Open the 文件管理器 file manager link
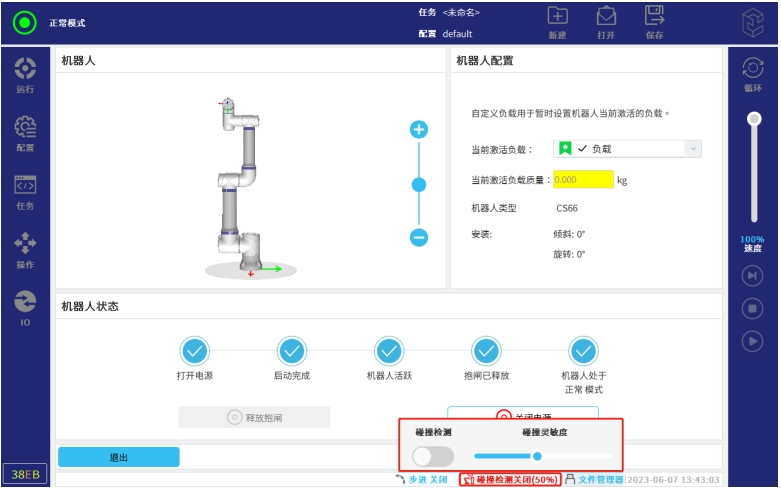 coord(599,480)
